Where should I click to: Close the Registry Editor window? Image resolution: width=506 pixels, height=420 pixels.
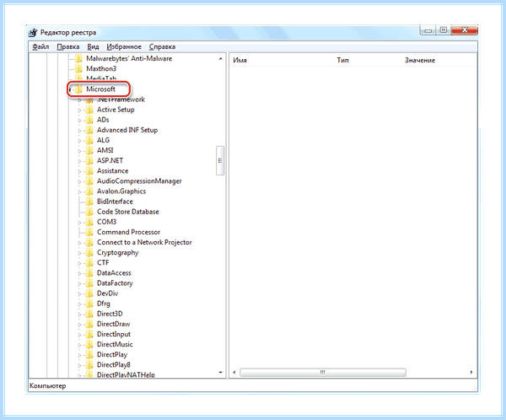pyautogui.click(x=465, y=30)
